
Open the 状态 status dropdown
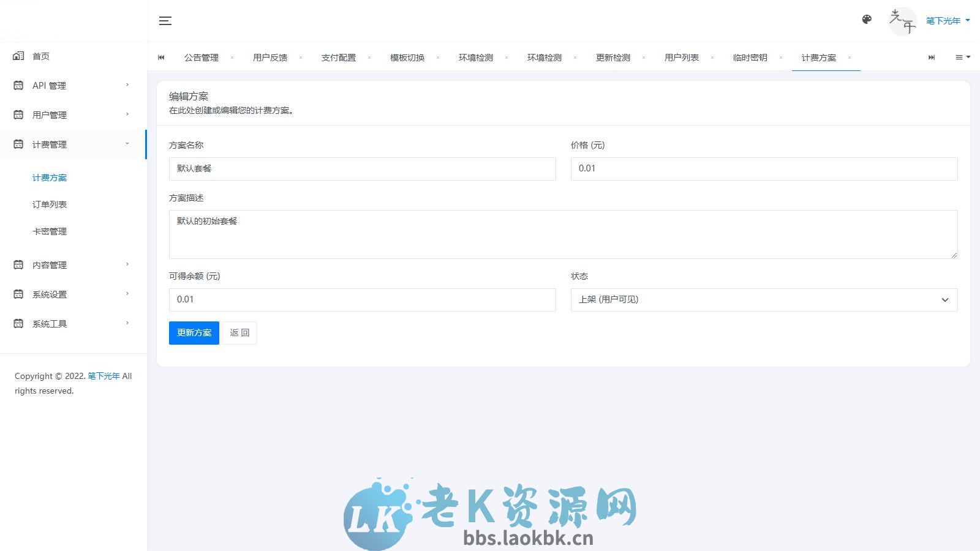(x=763, y=300)
